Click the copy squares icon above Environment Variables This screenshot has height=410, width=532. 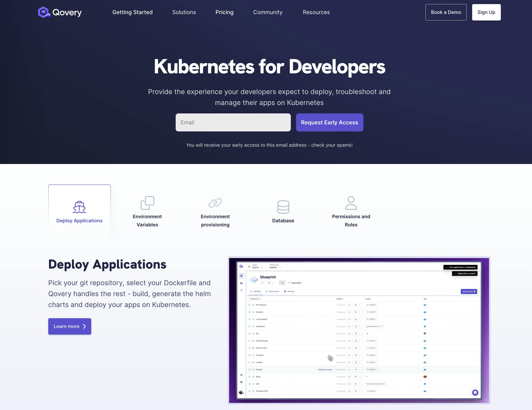click(147, 203)
